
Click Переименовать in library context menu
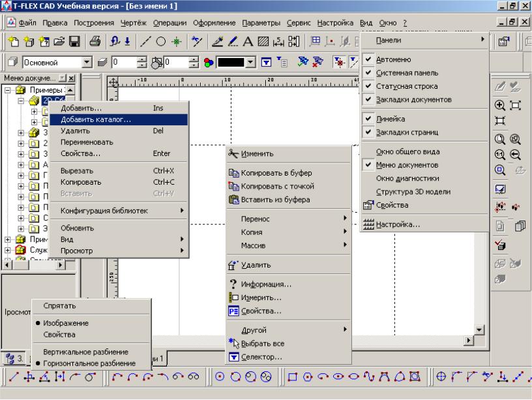click(119, 142)
